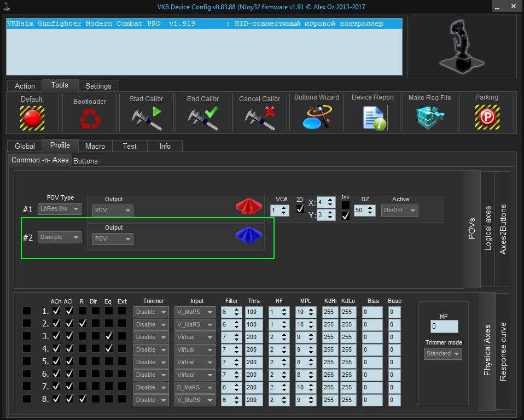
Task: Toggle axis 2 R checkbox
Action: [82, 323]
